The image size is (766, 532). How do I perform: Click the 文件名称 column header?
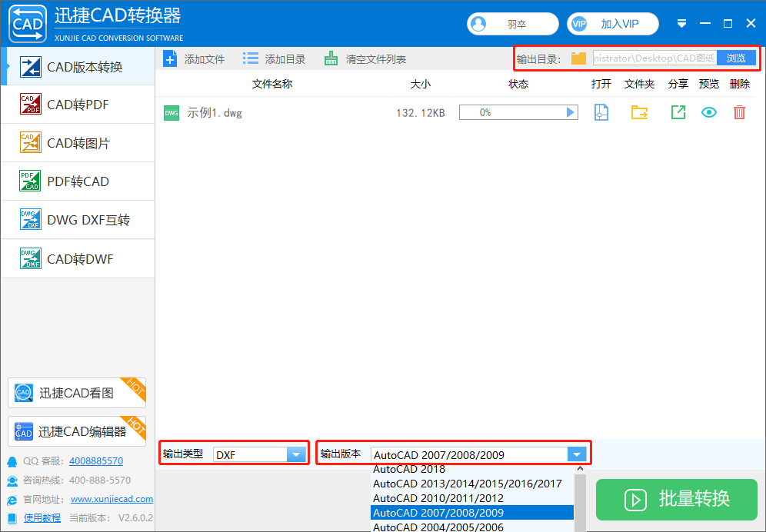click(x=272, y=84)
